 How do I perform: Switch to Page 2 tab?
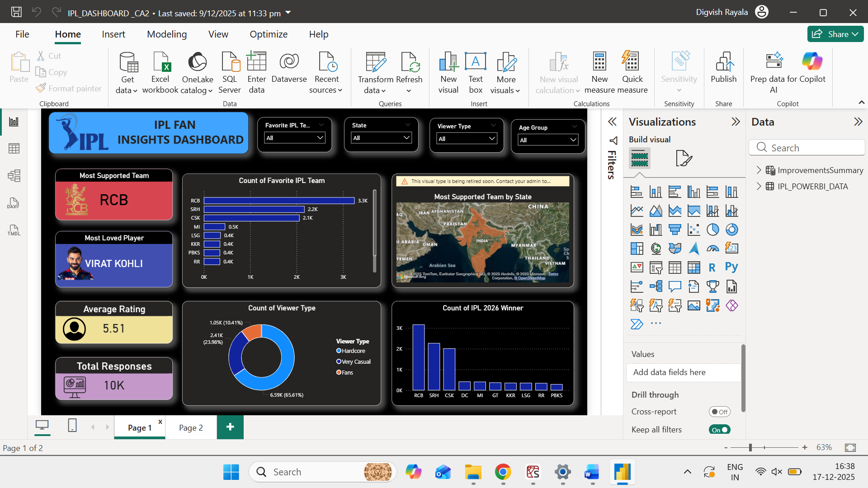[191, 427]
